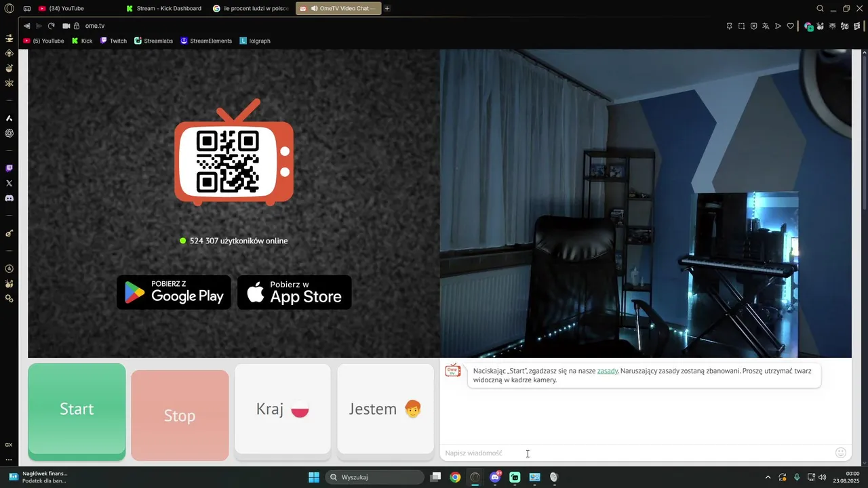Screen dimensions: 868x488
Task: Open the ad blocker shield icon
Action: 753,26
